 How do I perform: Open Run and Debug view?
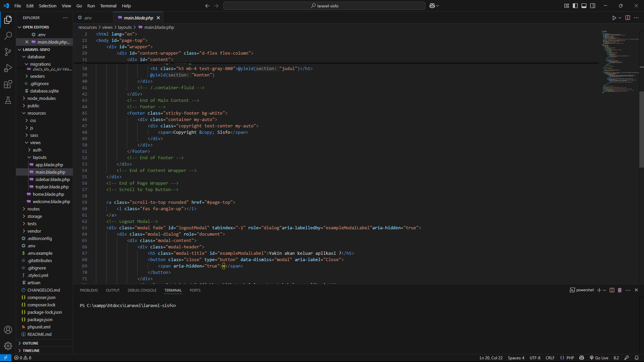pos(8,68)
